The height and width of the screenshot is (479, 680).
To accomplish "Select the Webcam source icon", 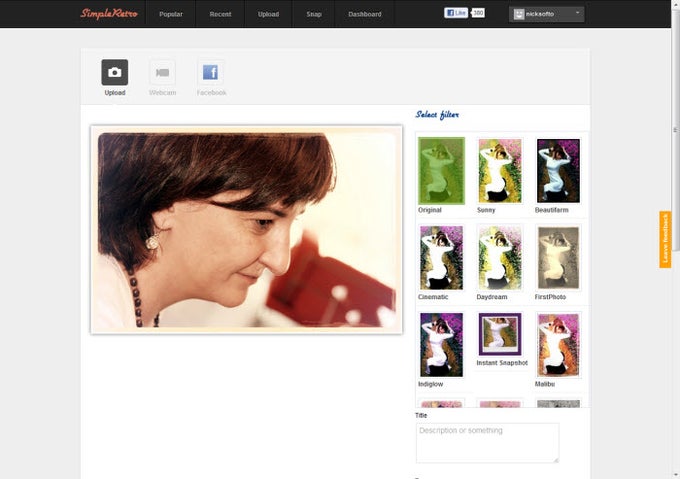I will pyautogui.click(x=163, y=72).
